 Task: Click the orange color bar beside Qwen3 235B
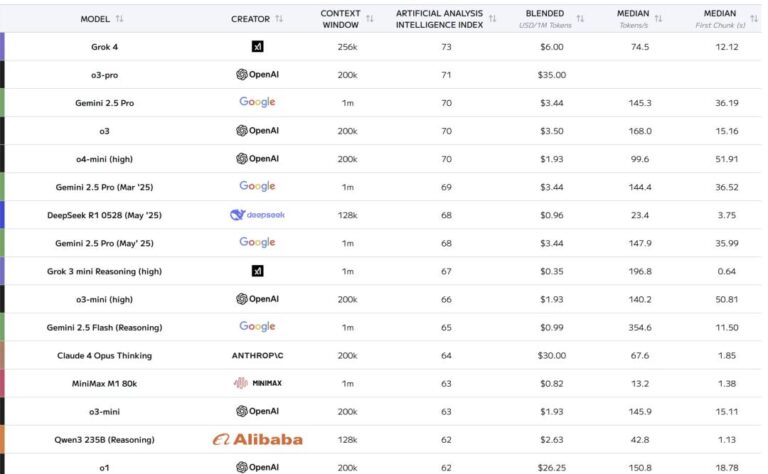tap(3, 439)
